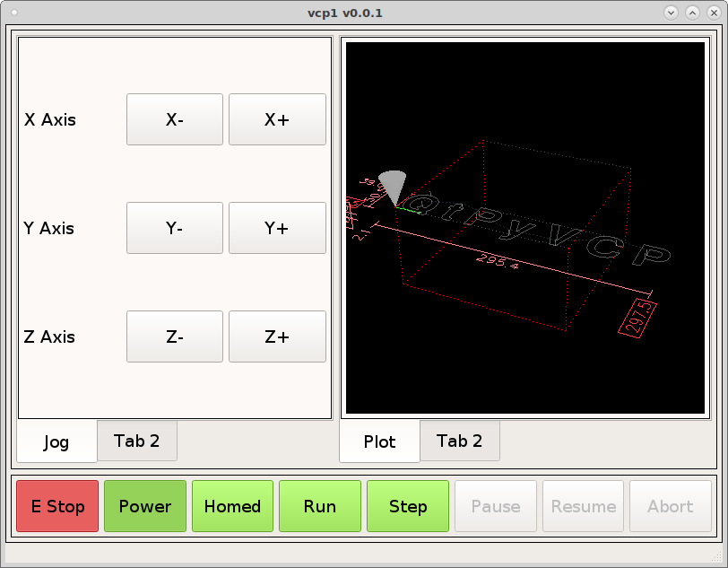This screenshot has width=728, height=568.
Task: Toggle the red E Stop button
Action: (x=57, y=506)
